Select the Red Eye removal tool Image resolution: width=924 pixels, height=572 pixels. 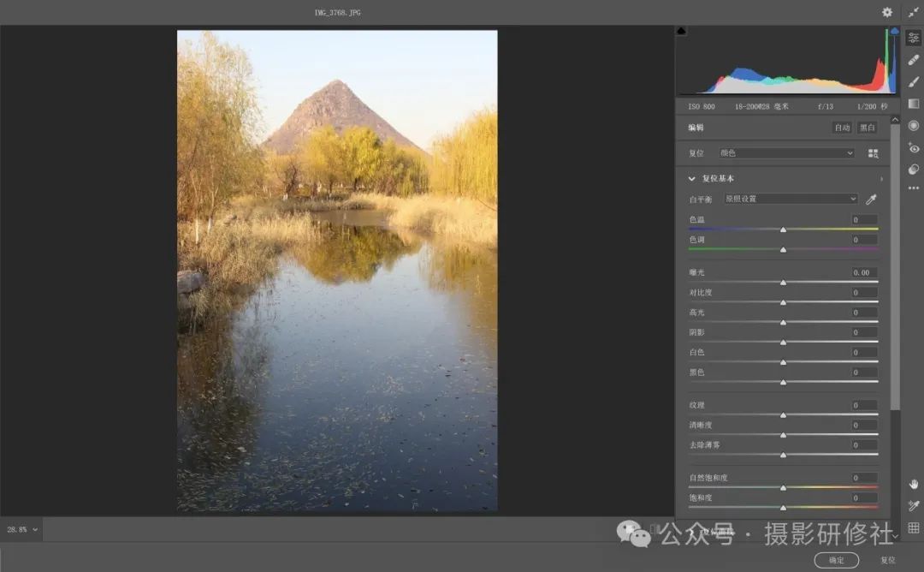pyautogui.click(x=914, y=147)
